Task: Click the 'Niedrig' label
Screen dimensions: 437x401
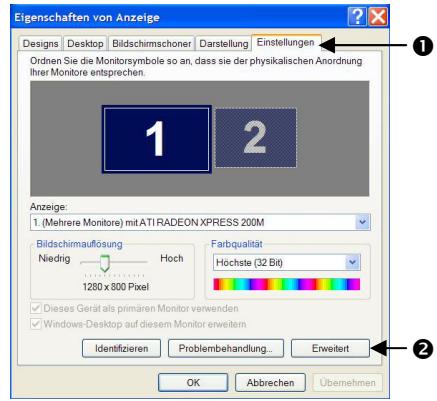Action: 54,258
